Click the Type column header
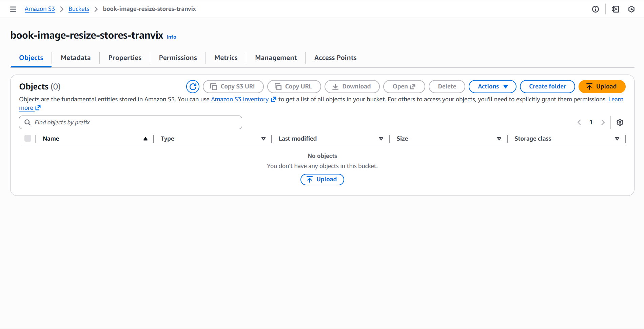Viewport: 644px width, 329px height. 168,139
